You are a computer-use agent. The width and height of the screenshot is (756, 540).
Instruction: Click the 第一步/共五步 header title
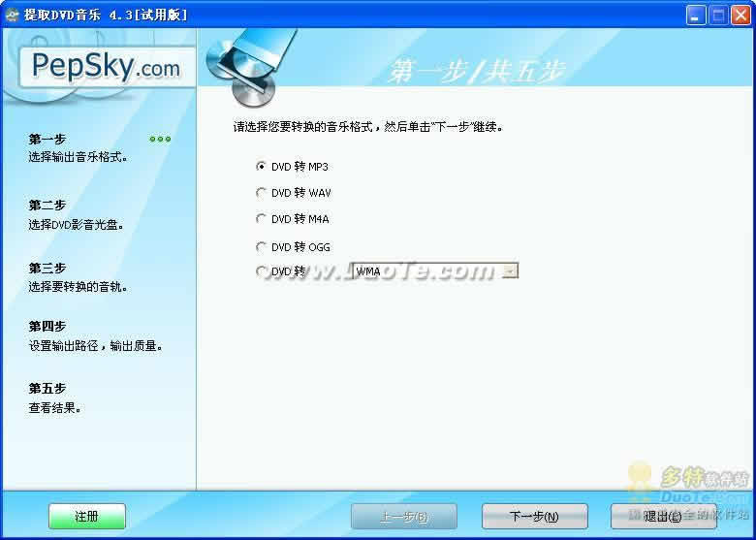476,71
